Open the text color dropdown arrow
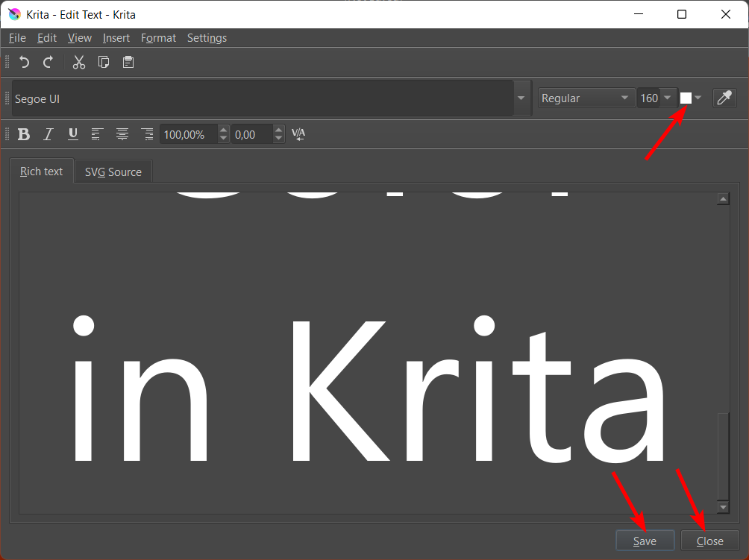The image size is (749, 560). [698, 98]
